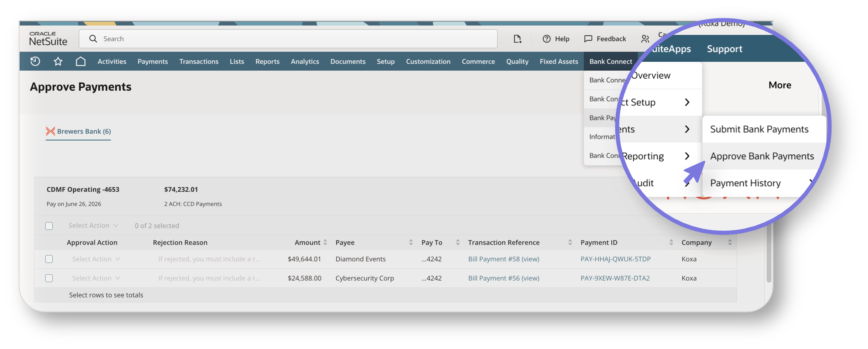The height and width of the screenshot is (349, 868).
Task: Open the Setup menu in navigation bar
Action: pos(386,61)
